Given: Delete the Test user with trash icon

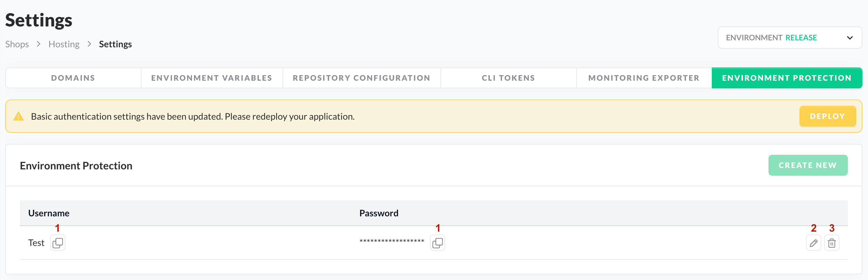Looking at the screenshot, I should [x=831, y=243].
